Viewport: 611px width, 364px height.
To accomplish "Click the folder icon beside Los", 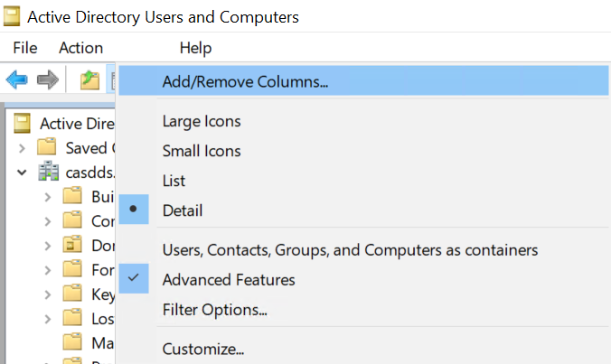I will click(x=72, y=317).
